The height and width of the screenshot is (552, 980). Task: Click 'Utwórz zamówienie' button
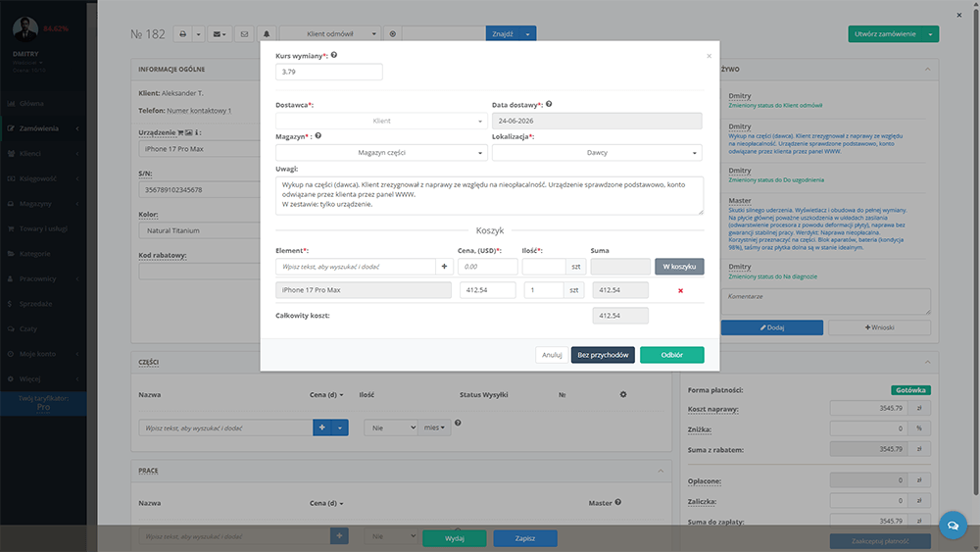coord(885,33)
